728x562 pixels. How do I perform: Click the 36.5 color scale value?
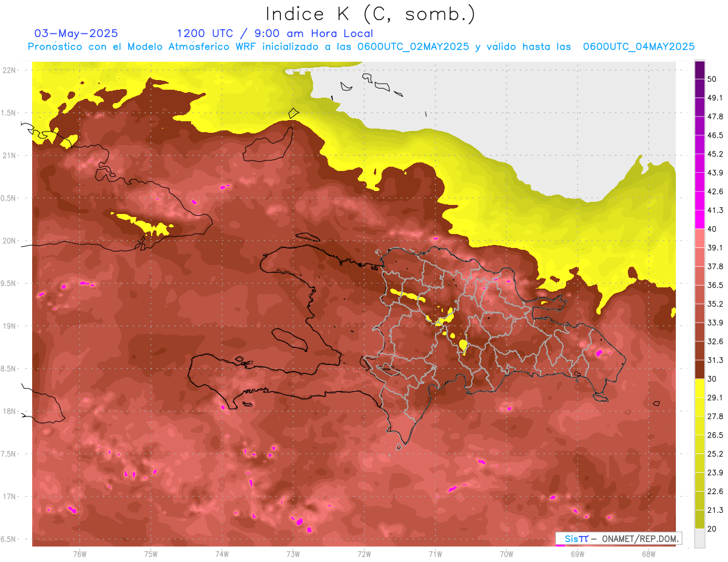pos(715,285)
